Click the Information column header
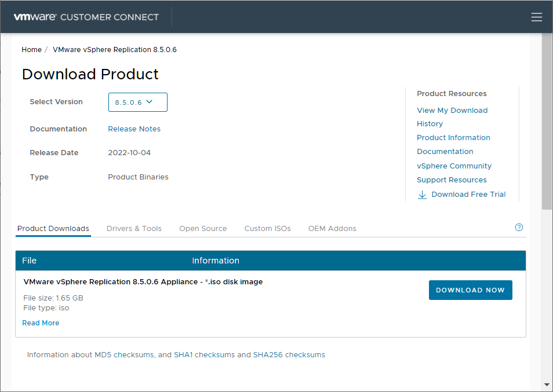The width and height of the screenshot is (553, 392). (x=216, y=261)
